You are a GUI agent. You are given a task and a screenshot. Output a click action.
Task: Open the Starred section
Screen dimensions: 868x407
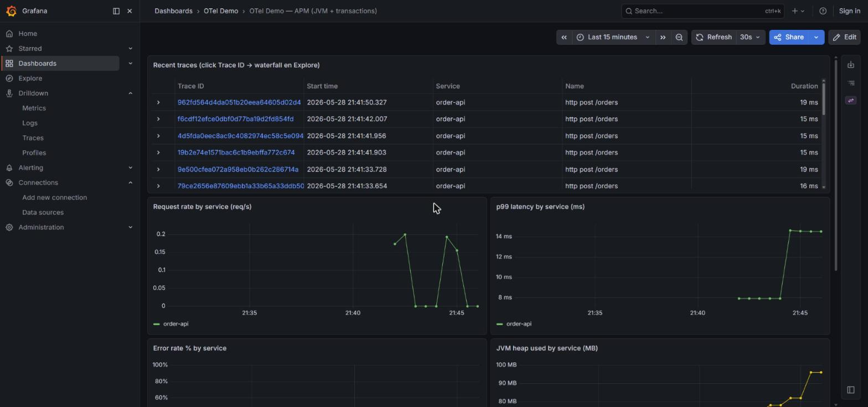(30, 49)
